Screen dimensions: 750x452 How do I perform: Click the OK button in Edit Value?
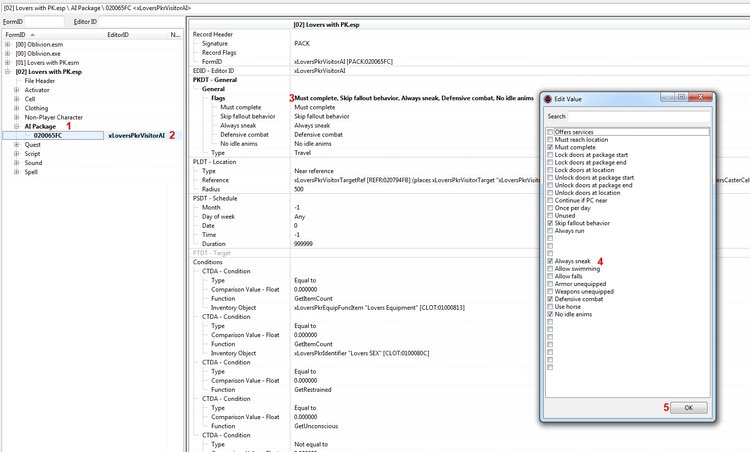pyautogui.click(x=688, y=408)
